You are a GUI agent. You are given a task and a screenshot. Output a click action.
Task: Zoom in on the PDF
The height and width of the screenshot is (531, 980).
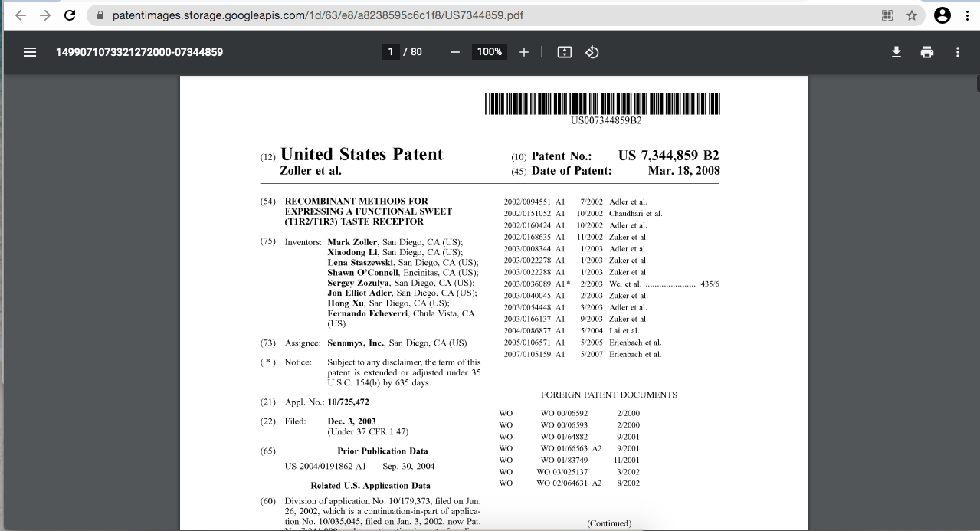click(524, 52)
